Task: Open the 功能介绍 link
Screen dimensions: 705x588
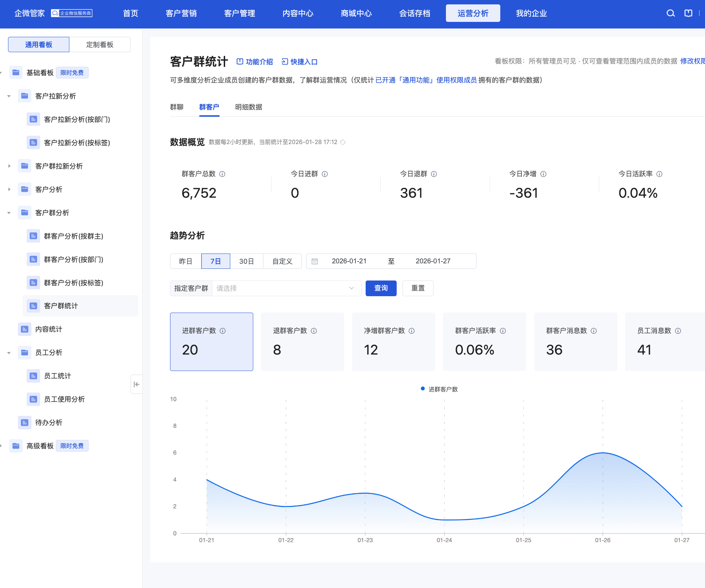Action: point(255,62)
